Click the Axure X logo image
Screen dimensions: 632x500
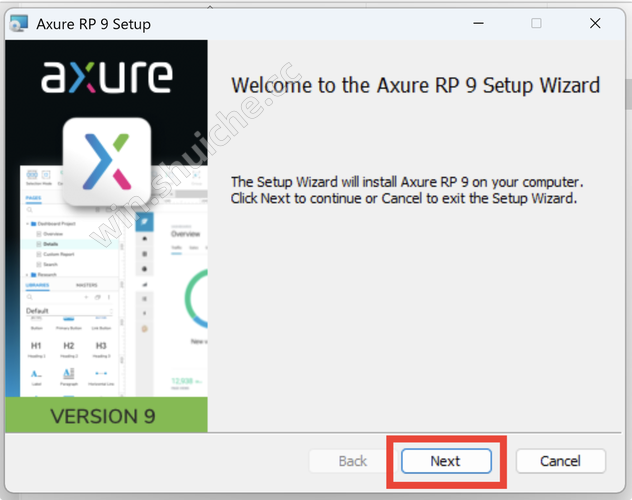[x=107, y=162]
